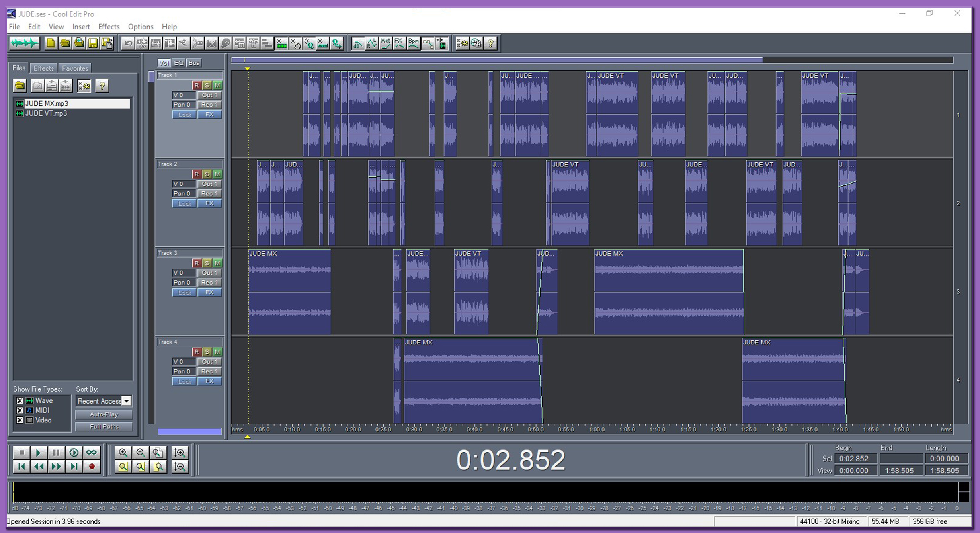
Task: Open Track 1 Out 1 output selector
Action: (x=209, y=95)
